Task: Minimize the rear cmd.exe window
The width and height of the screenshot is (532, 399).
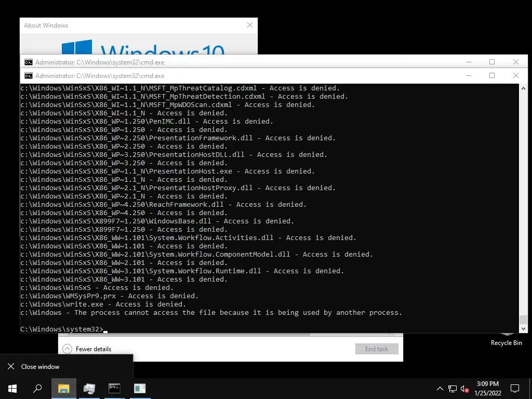Action: coord(469,62)
